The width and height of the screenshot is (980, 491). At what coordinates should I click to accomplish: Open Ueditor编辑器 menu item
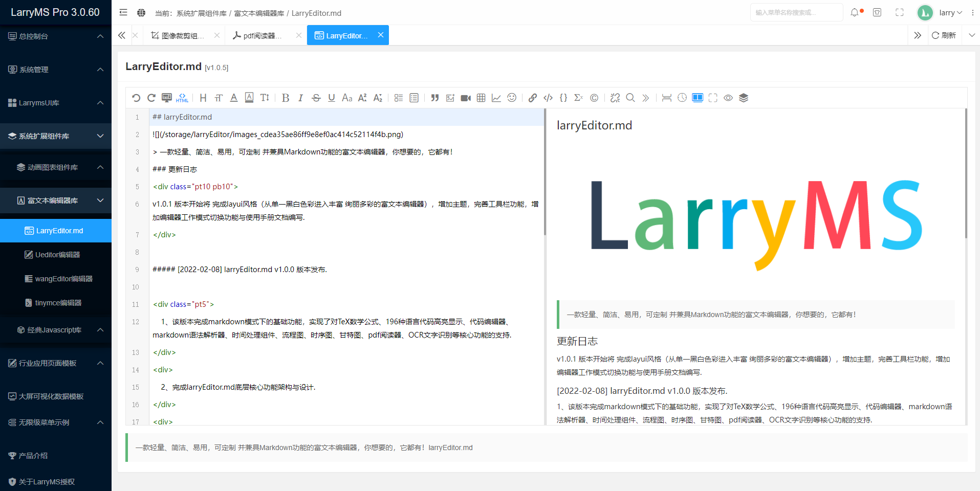[x=56, y=255]
